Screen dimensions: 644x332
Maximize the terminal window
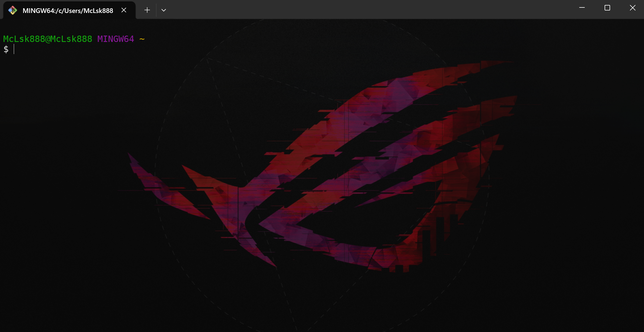(x=607, y=8)
